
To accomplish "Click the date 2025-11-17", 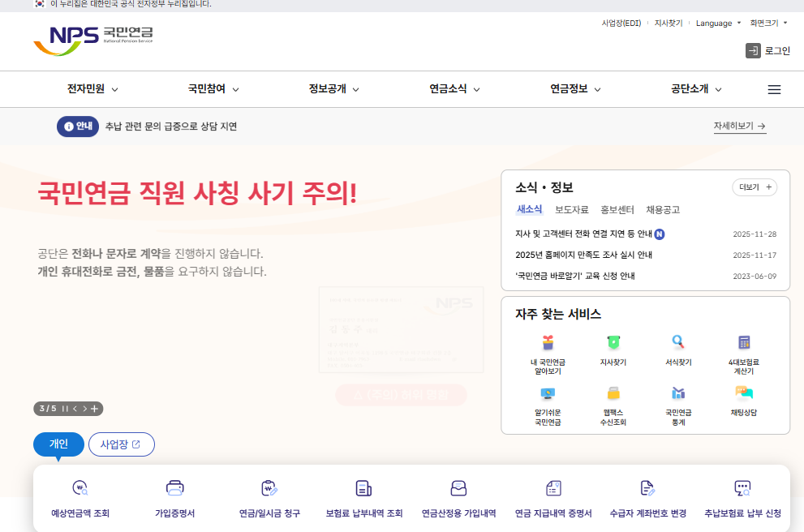I will click(755, 255).
